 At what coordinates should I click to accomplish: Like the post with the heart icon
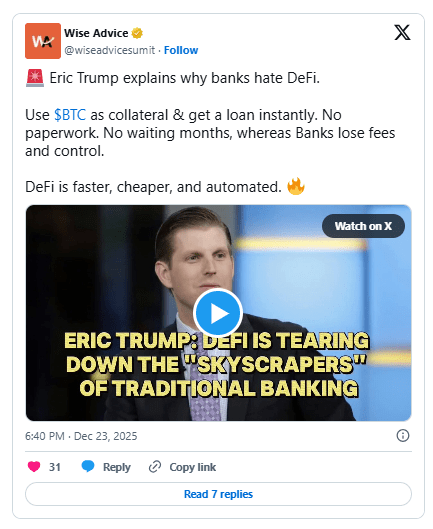(34, 467)
